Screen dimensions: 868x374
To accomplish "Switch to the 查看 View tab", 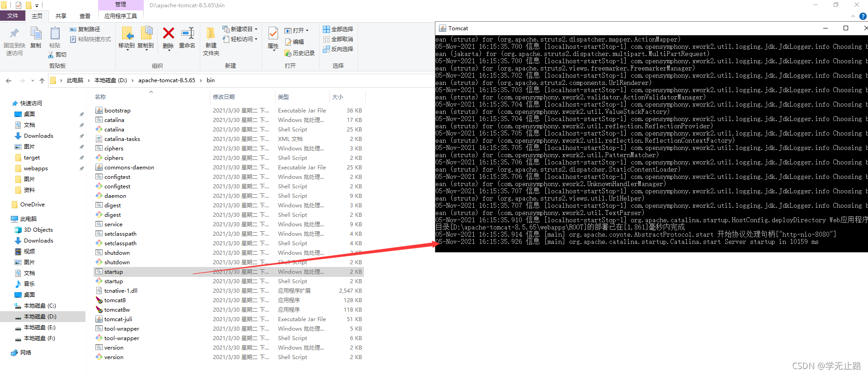I will pyautogui.click(x=85, y=16).
